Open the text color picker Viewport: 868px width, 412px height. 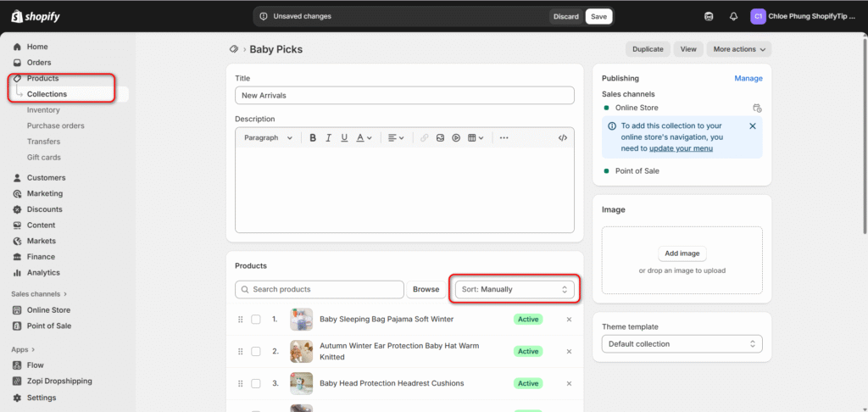click(364, 137)
